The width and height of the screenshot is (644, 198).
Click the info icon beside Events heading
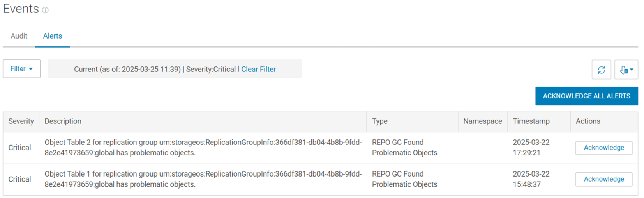click(45, 10)
